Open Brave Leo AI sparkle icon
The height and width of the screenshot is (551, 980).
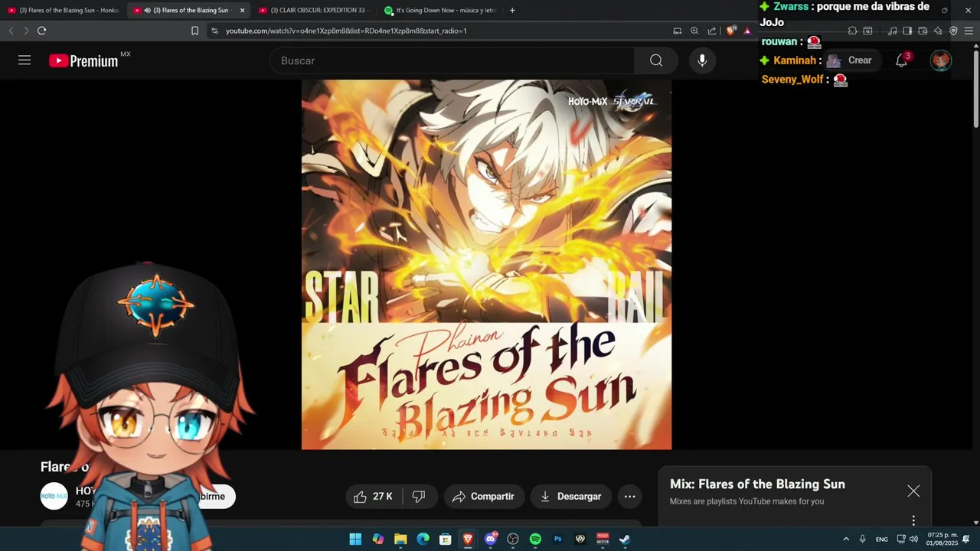point(938,31)
